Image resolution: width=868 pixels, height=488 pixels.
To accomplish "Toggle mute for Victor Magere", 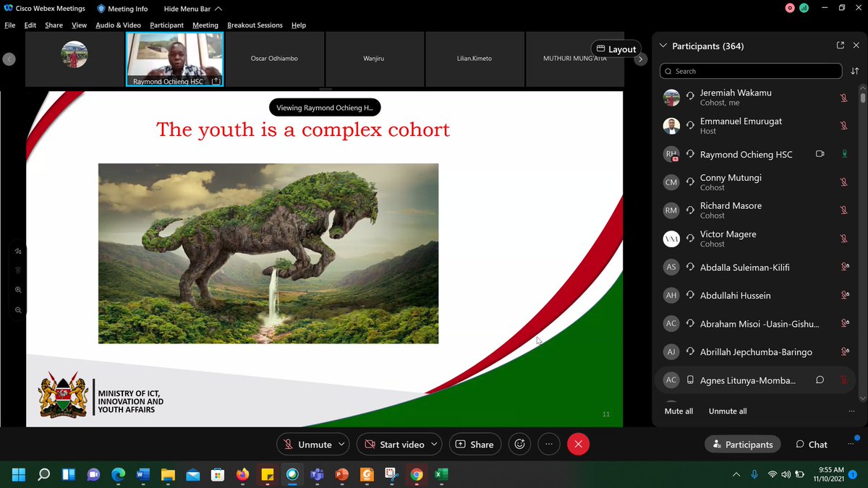I will (x=843, y=239).
